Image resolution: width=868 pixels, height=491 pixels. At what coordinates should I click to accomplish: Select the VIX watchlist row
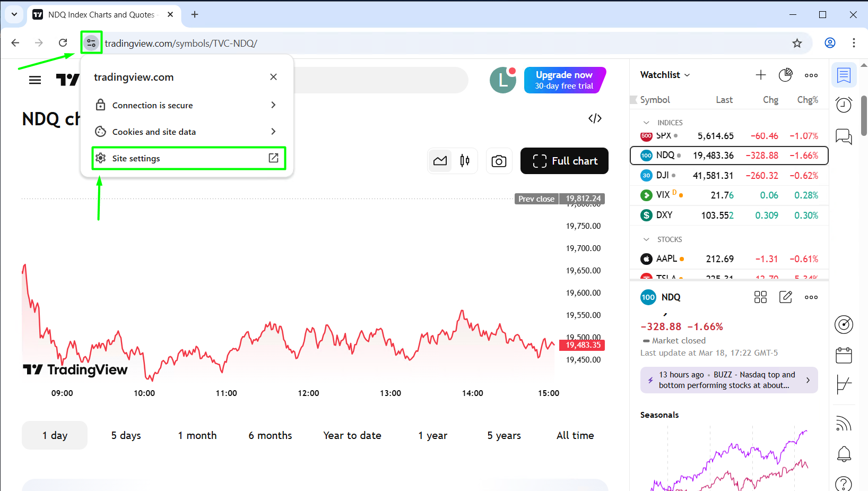tap(729, 195)
